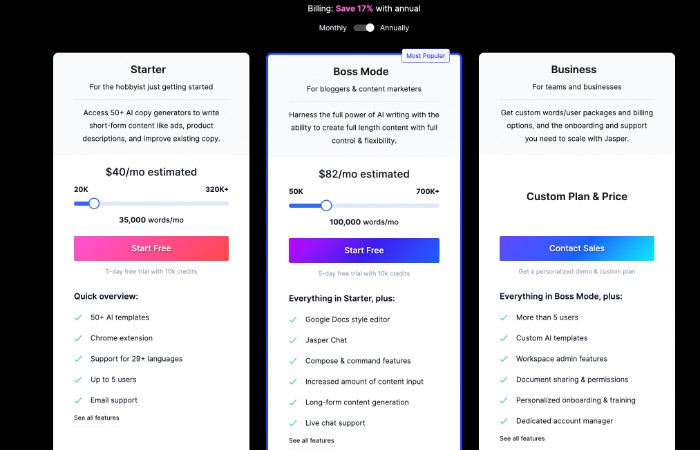The height and width of the screenshot is (450, 700).
Task: Click checkmark beside Chrome extension
Action: click(x=78, y=338)
